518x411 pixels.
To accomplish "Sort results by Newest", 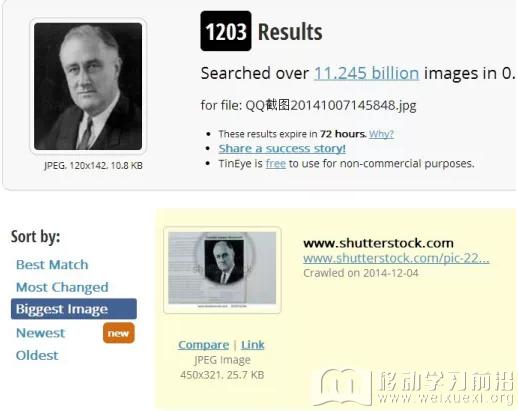I will pyautogui.click(x=40, y=333).
